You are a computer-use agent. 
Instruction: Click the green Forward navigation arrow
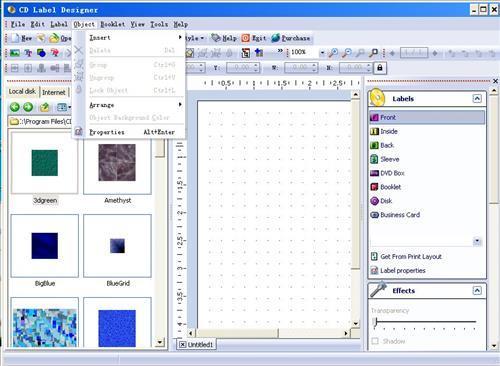pyautogui.click(x=28, y=107)
